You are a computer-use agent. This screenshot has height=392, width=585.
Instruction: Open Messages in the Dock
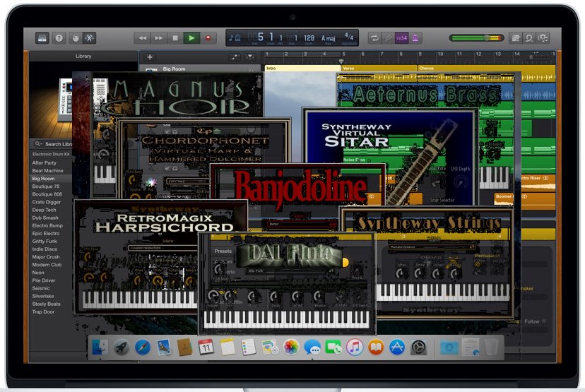tap(312, 348)
